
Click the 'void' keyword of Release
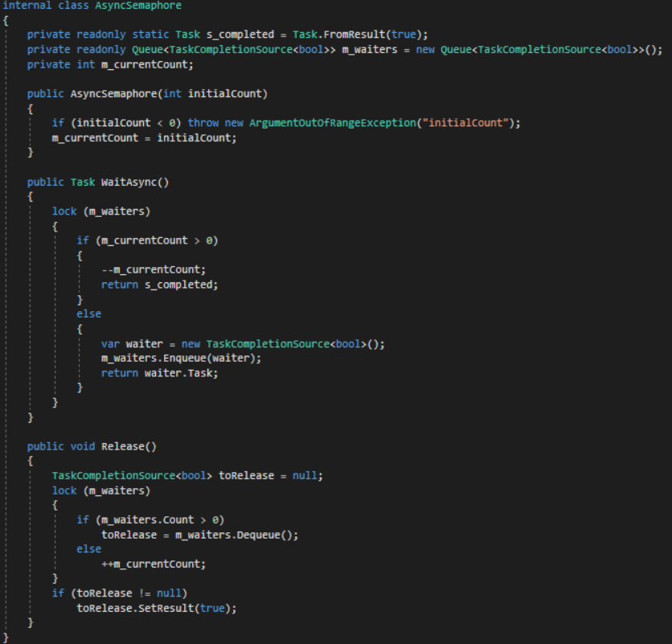click(82, 447)
